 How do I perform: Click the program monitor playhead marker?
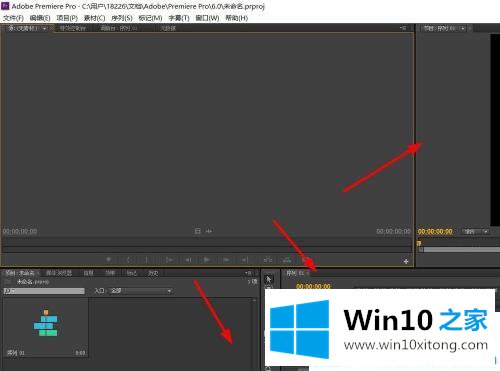(419, 243)
